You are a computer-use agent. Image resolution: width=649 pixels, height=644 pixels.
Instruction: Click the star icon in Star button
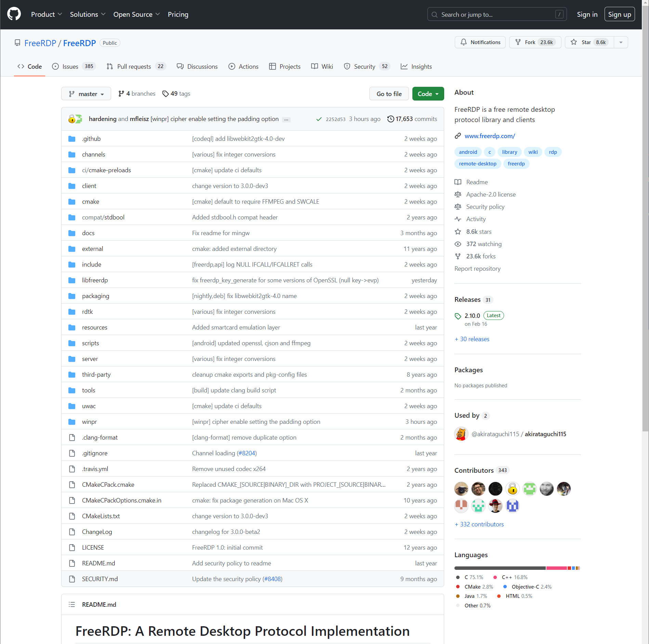point(573,42)
